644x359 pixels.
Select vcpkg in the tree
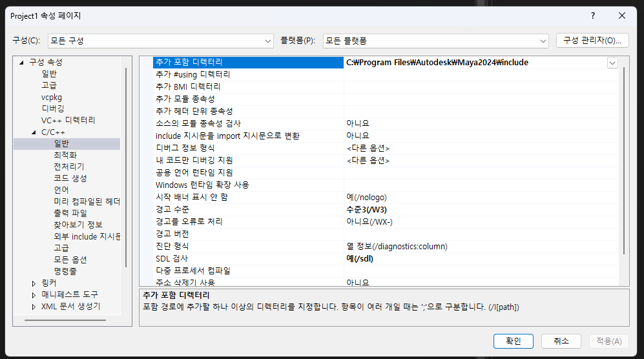click(51, 97)
